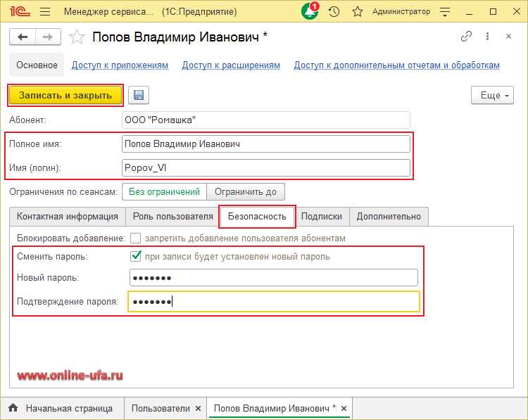Open favorites star in title bar
Viewport: 528px width, 420px height.
357,12
